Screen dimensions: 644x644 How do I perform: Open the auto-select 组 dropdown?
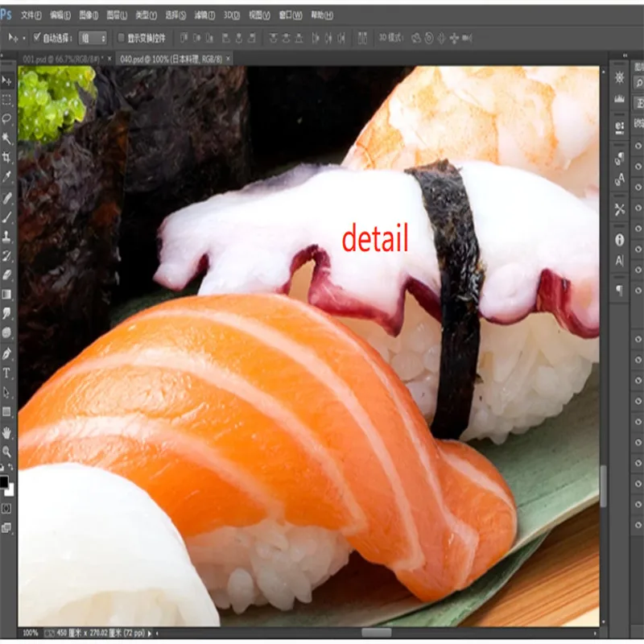93,38
